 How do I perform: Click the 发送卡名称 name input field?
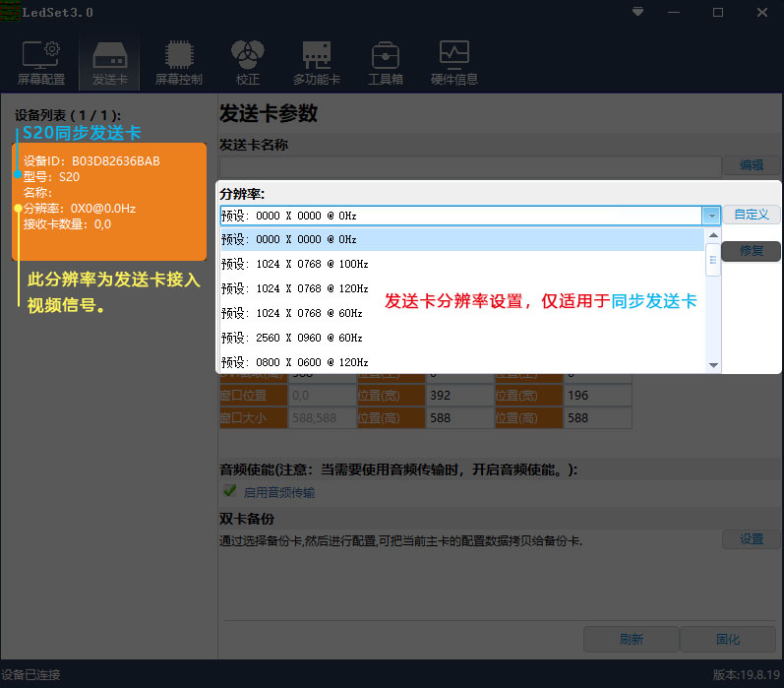(x=470, y=165)
